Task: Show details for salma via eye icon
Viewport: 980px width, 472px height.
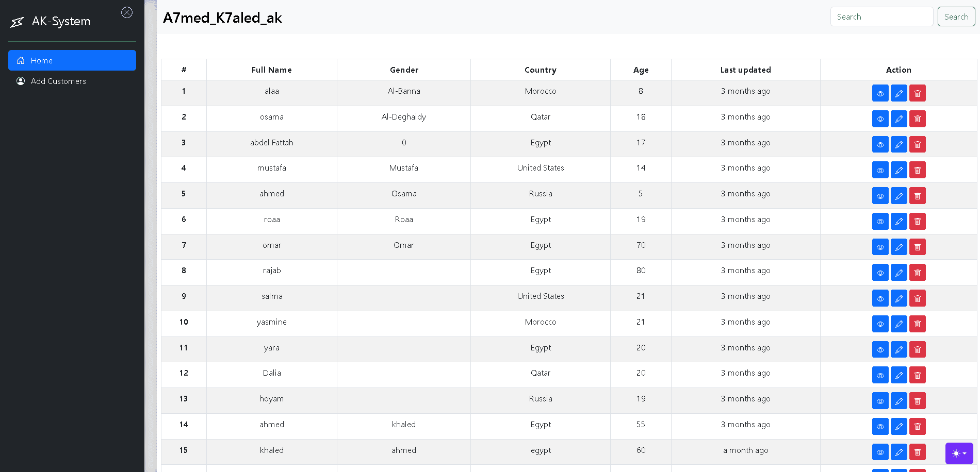Action: click(x=880, y=298)
